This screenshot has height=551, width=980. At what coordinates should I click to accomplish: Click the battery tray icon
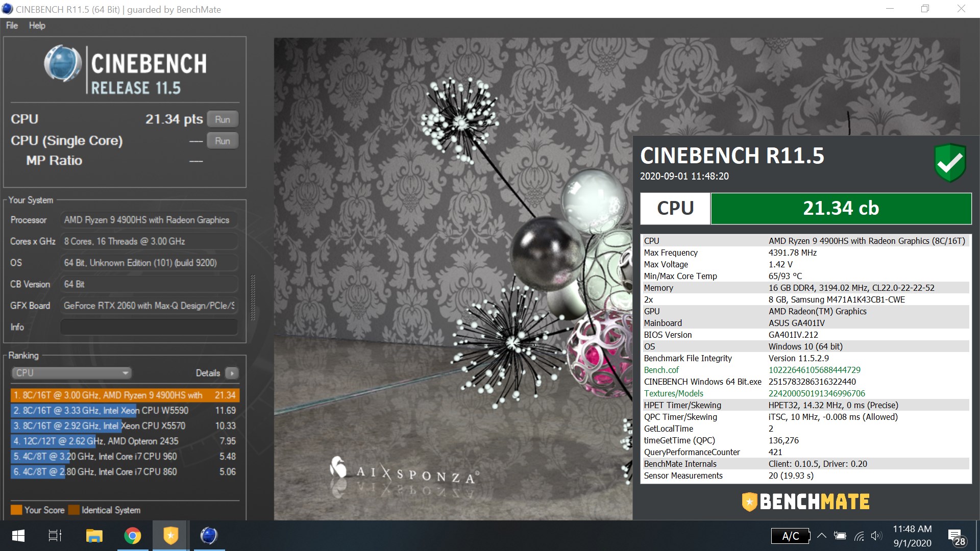point(840,536)
